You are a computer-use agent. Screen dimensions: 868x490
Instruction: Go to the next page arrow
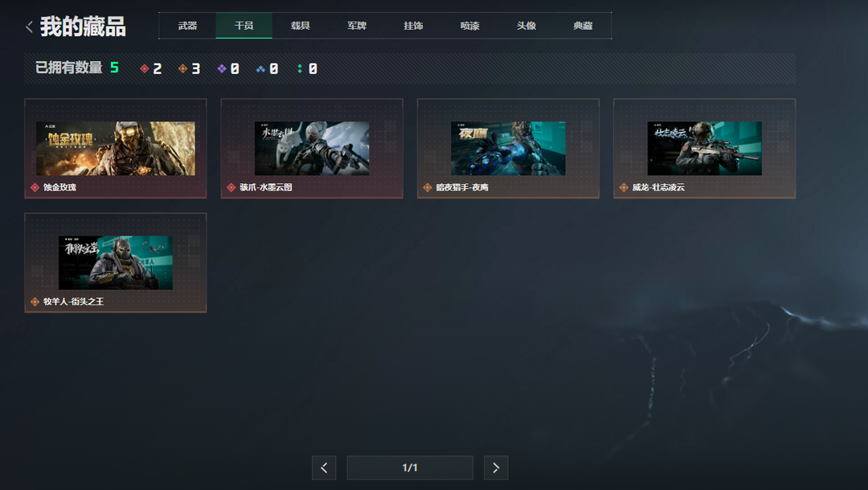click(496, 468)
